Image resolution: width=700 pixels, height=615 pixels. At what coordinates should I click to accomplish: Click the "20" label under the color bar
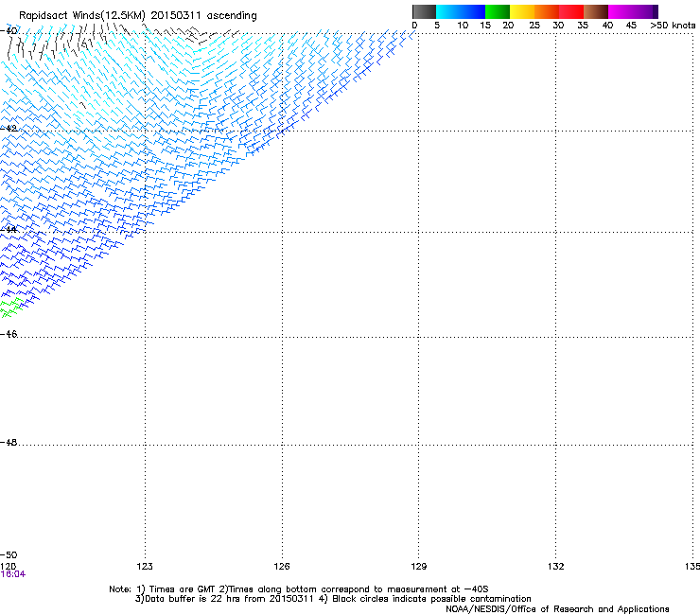[x=508, y=26]
